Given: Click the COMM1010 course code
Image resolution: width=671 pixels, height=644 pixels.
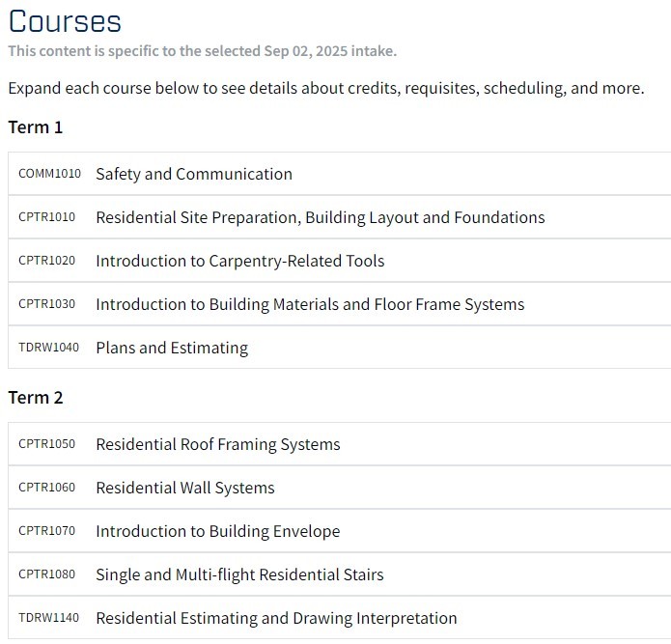Looking at the screenshot, I should [x=49, y=174].
